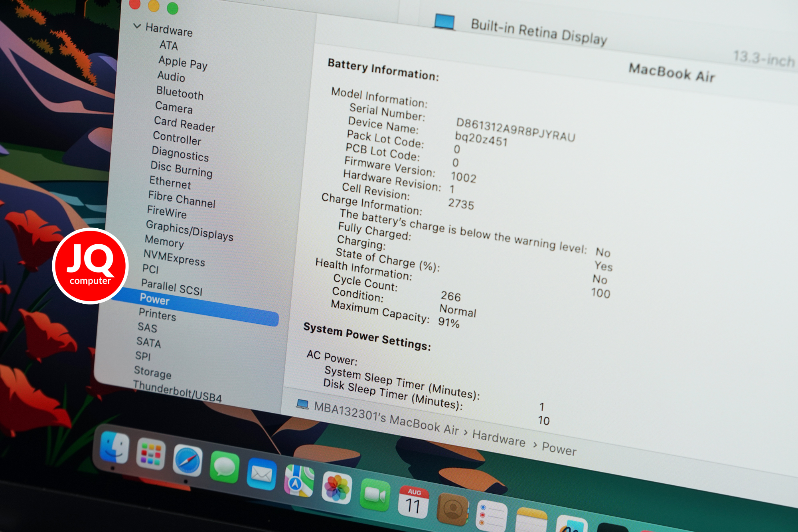
Task: Open Contacts app in the Dock
Action: coord(452,509)
